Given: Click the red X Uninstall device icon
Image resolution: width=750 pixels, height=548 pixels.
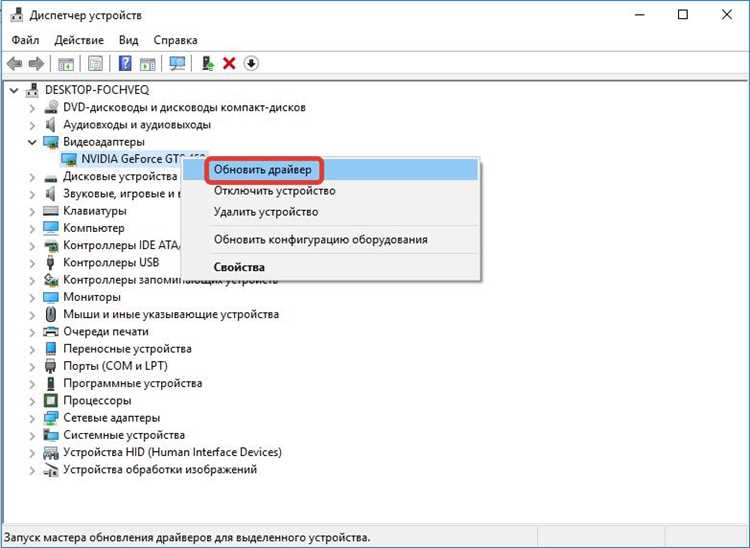Looking at the screenshot, I should 229,63.
